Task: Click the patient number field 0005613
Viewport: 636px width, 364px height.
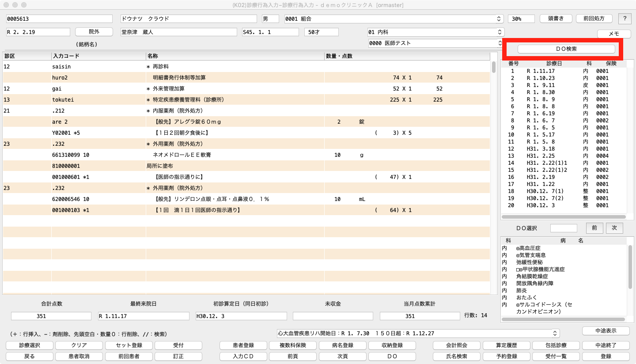Action: tap(59, 19)
